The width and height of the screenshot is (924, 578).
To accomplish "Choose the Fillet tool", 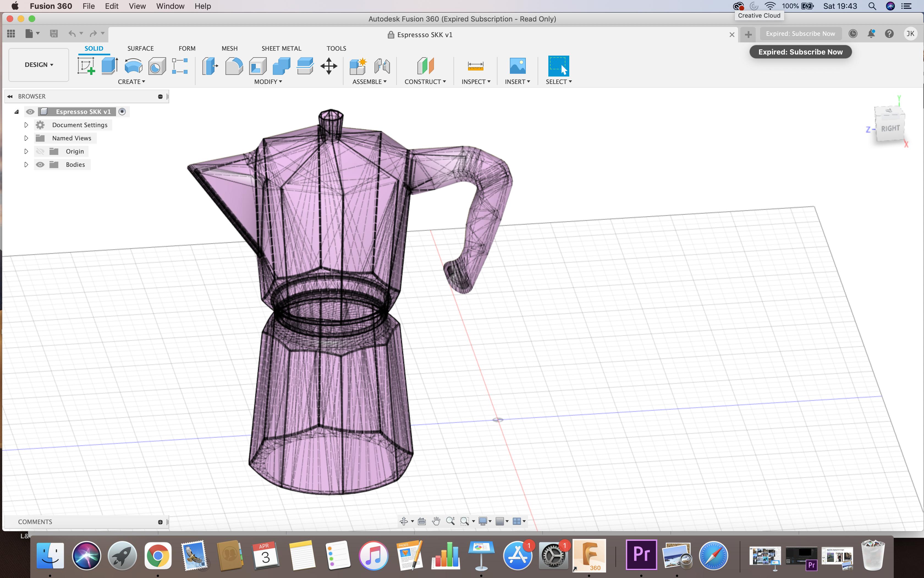I will (234, 66).
